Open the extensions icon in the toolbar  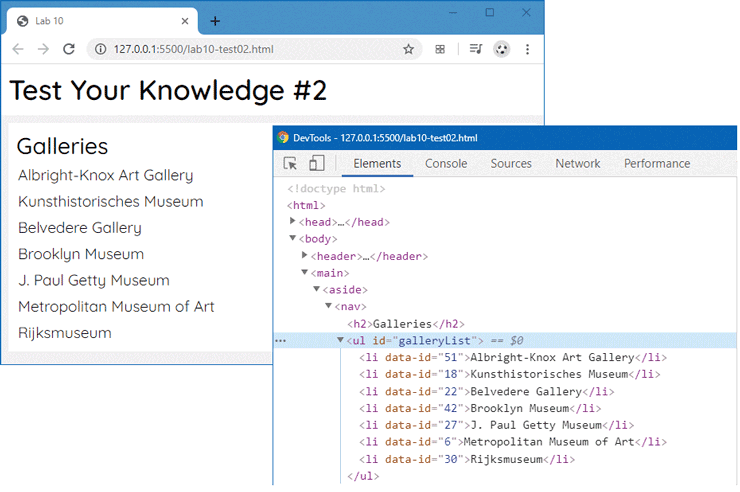coord(439,49)
